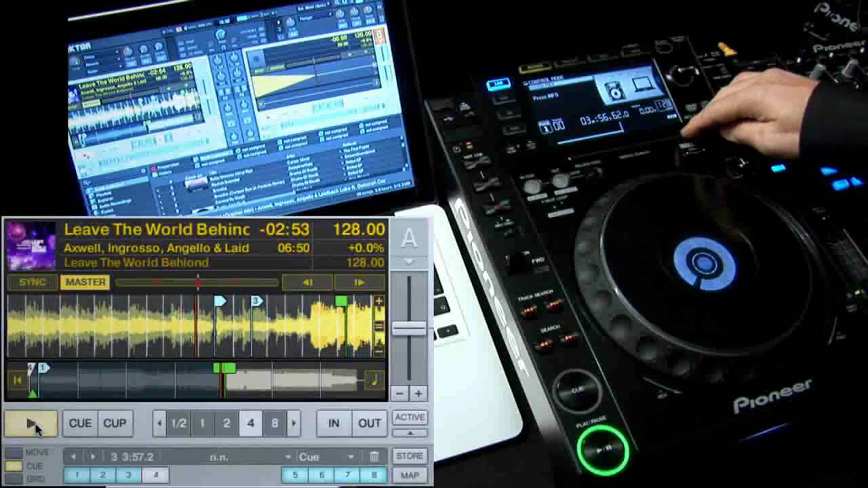Image resolution: width=868 pixels, height=488 pixels.
Task: Jump to previous cue point arrow
Action: [x=74, y=457]
